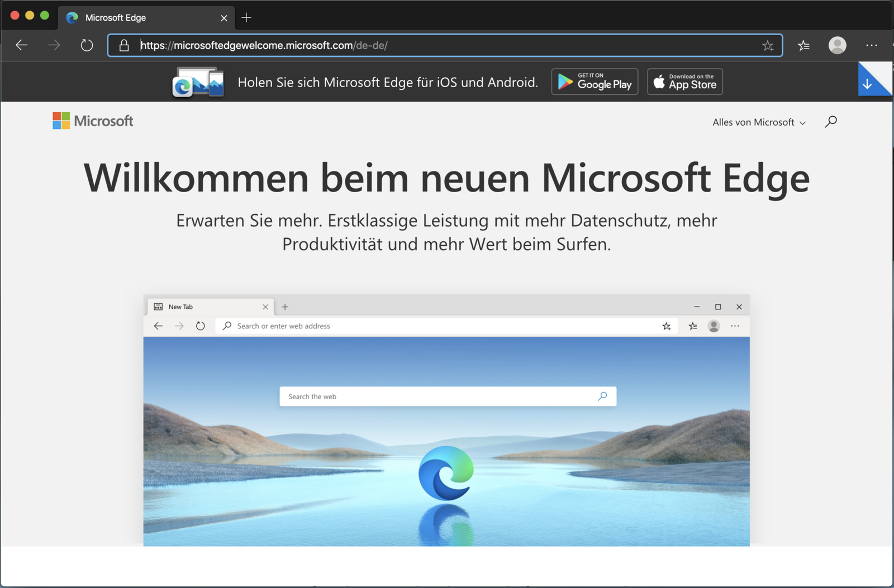Click the Search or enter web address field
894x588 pixels.
click(446, 326)
